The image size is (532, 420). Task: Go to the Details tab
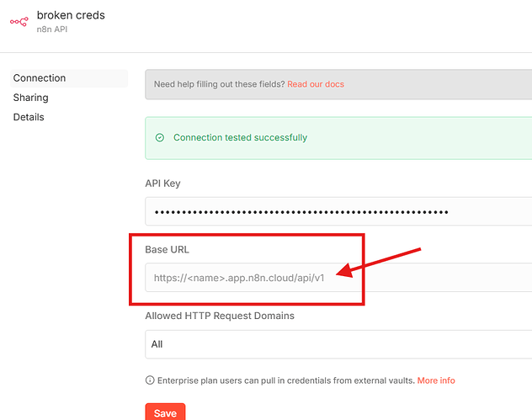(29, 117)
